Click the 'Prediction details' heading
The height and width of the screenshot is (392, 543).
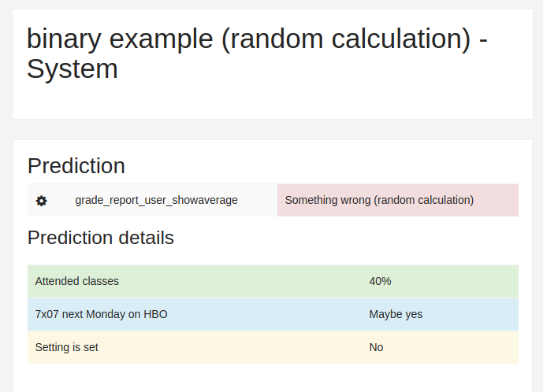(101, 238)
